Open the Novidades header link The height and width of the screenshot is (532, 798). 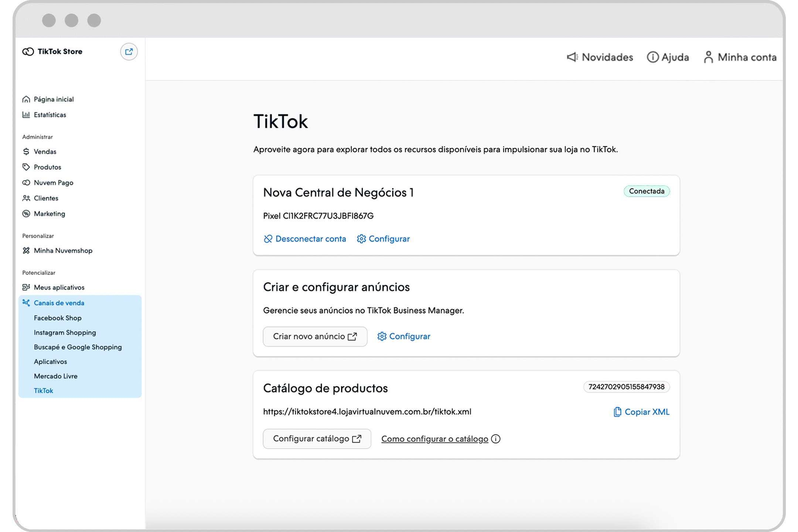pos(600,57)
